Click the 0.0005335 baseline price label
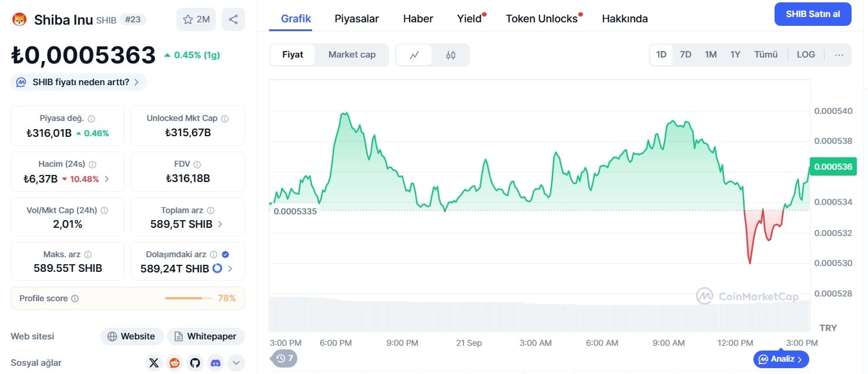 click(295, 211)
